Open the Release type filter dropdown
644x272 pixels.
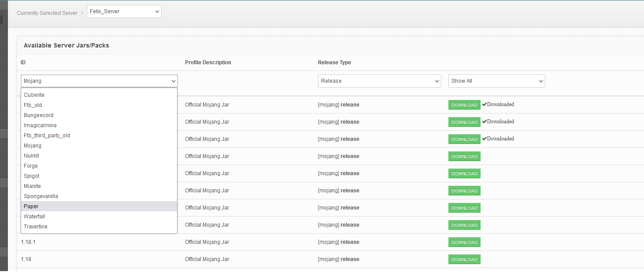pos(379,81)
